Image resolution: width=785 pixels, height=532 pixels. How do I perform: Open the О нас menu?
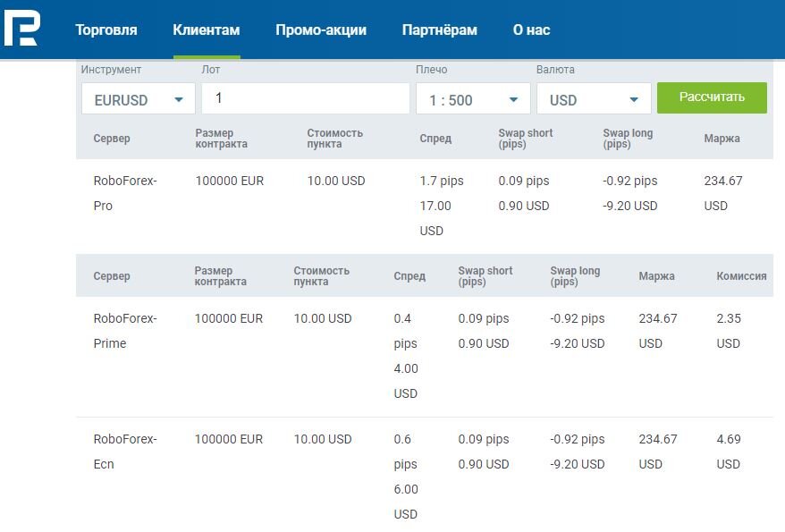(531, 30)
